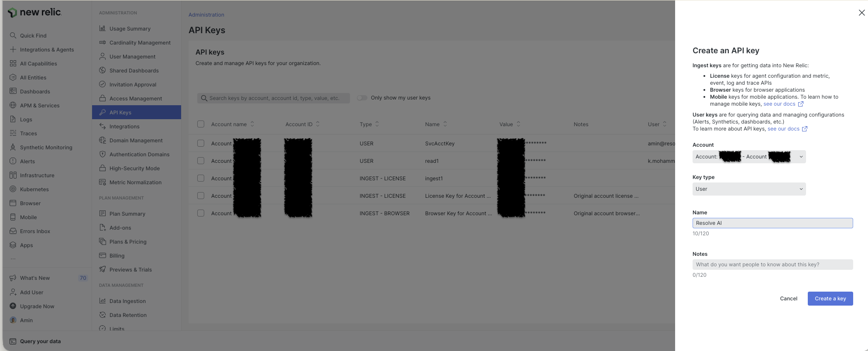Check the read1 row checkbox
Viewport: 868px width, 351px height.
click(x=201, y=161)
